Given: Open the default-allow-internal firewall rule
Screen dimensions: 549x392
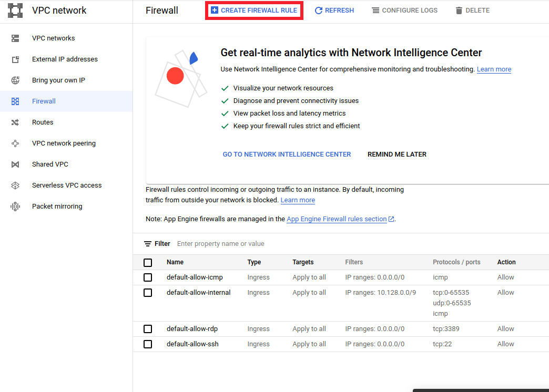Looking at the screenshot, I should click(198, 292).
